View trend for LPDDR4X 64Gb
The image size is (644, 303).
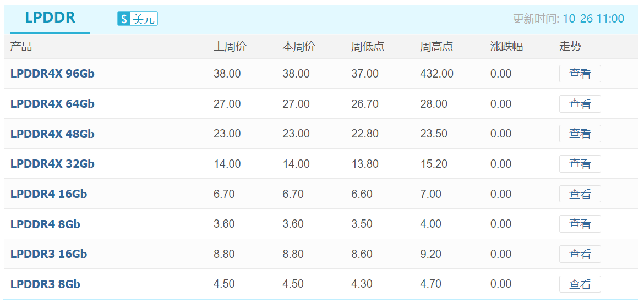pos(580,104)
